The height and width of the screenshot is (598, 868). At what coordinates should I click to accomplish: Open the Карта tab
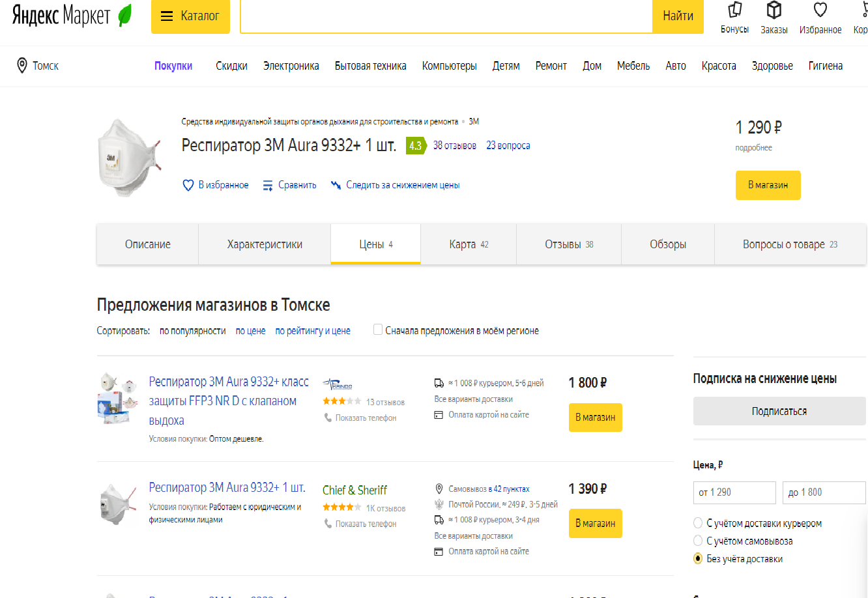click(x=469, y=244)
